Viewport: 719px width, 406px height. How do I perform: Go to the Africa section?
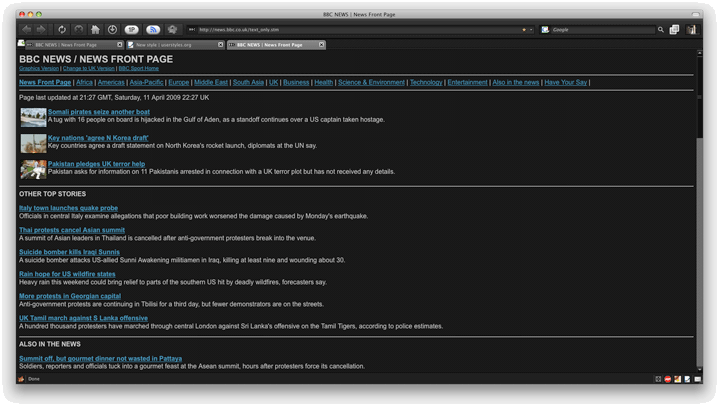(84, 83)
